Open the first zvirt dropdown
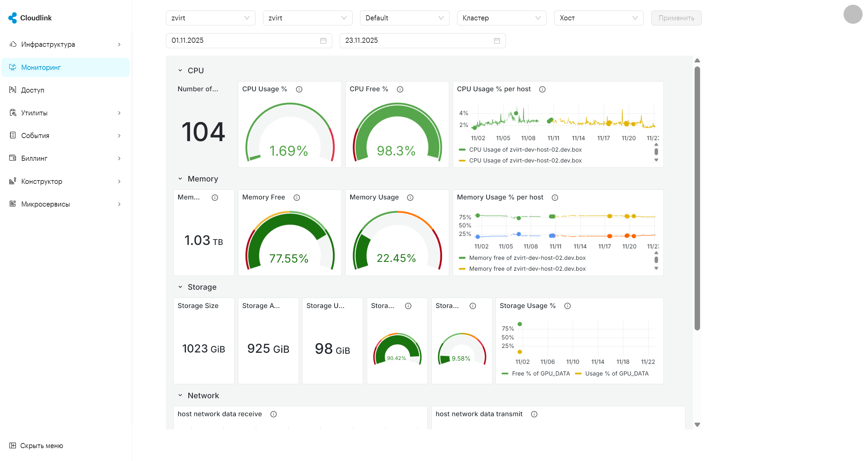868x461 pixels. tap(210, 18)
